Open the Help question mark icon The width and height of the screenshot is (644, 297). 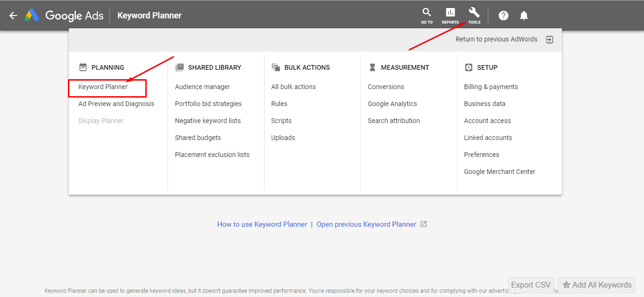tap(503, 16)
